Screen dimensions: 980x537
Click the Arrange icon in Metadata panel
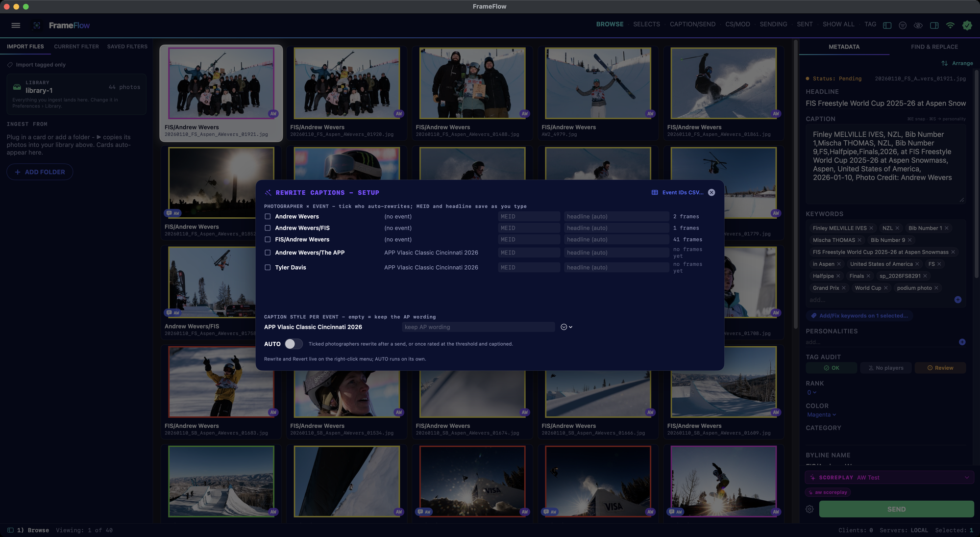point(944,63)
